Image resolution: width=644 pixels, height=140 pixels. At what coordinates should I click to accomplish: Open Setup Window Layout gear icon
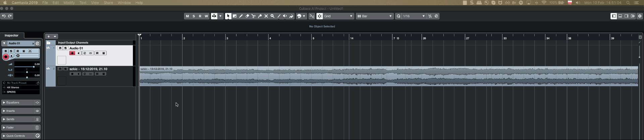[633, 16]
